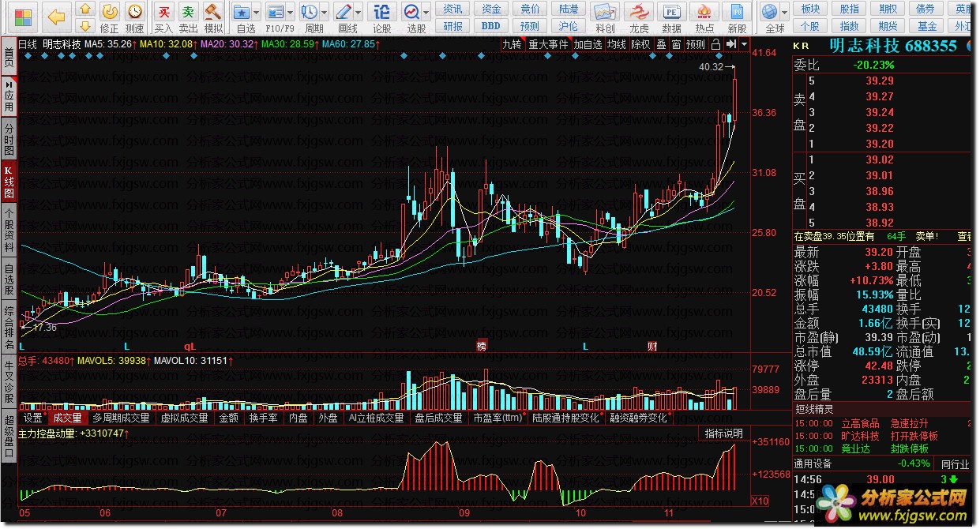The height and width of the screenshot is (529, 980).
Task: Switch to the 首页 home side tab
Action: click(x=9, y=55)
